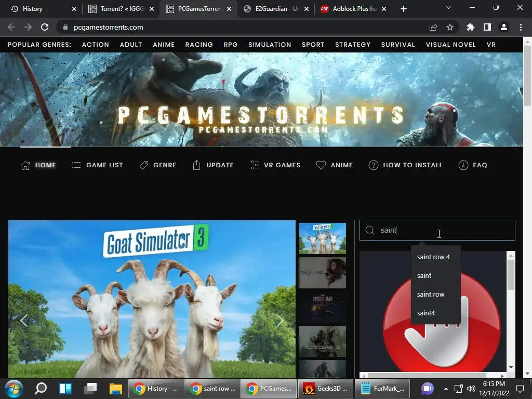
Task: Click the page vertical scrollbar
Action: pos(527,76)
